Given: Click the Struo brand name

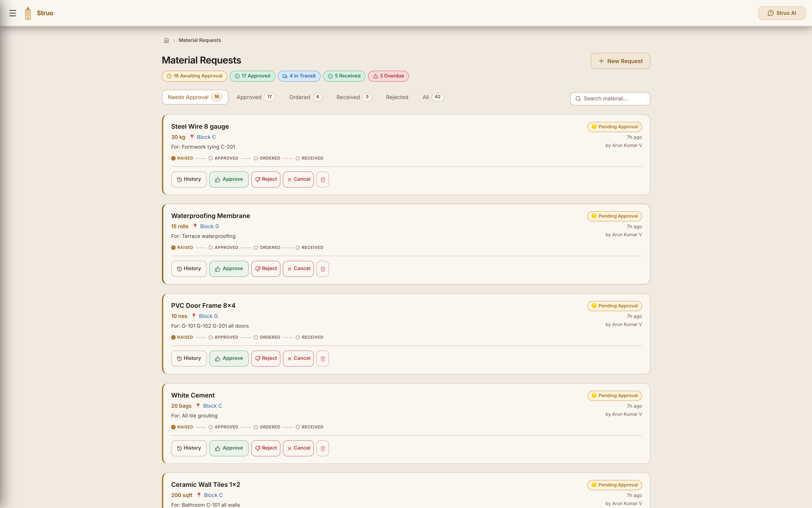Looking at the screenshot, I should (45, 13).
